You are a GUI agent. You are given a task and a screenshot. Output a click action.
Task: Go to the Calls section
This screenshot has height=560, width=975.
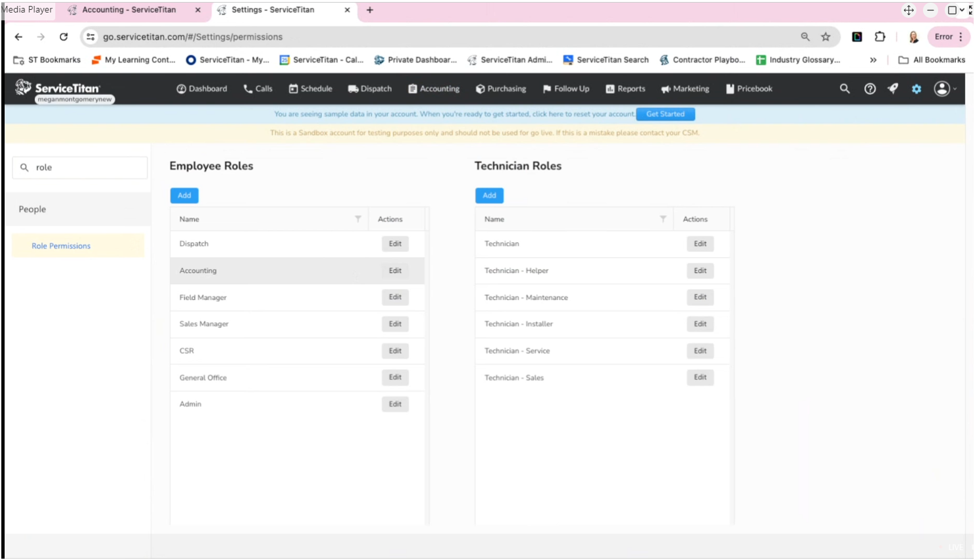click(x=257, y=89)
